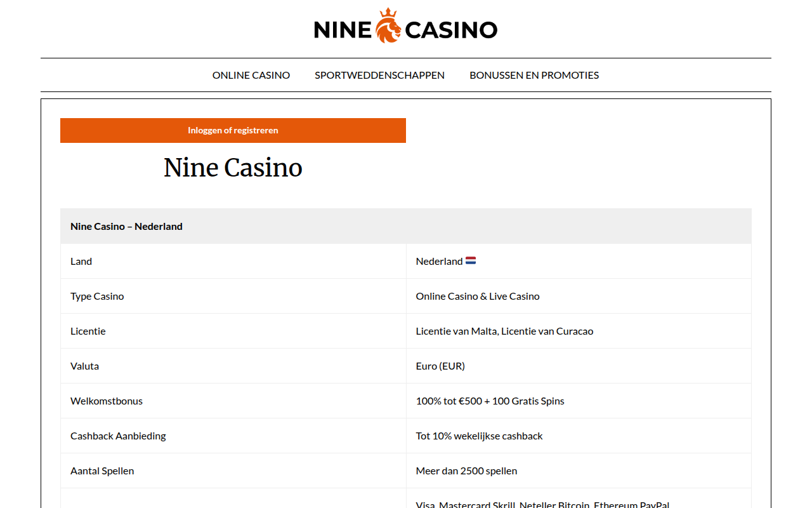This screenshot has height=508, width=812.
Task: Go to Sportweddenschappen menu
Action: [379, 75]
